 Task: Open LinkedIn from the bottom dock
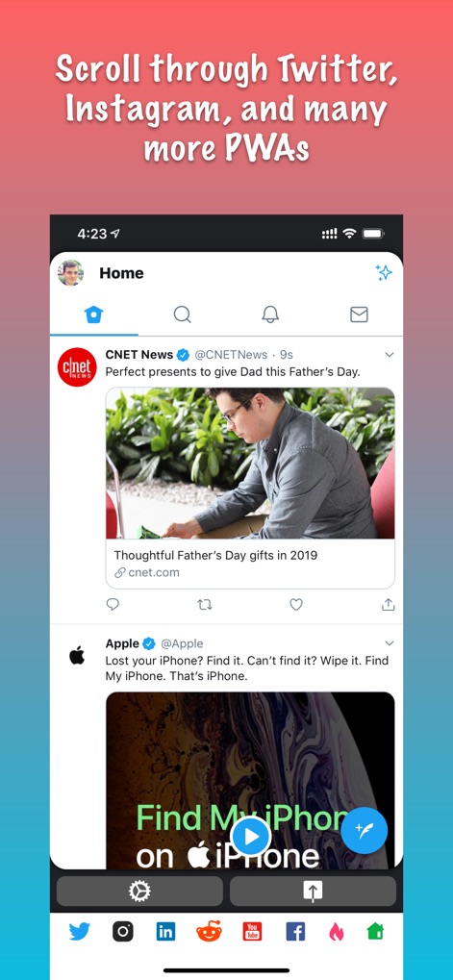(165, 932)
